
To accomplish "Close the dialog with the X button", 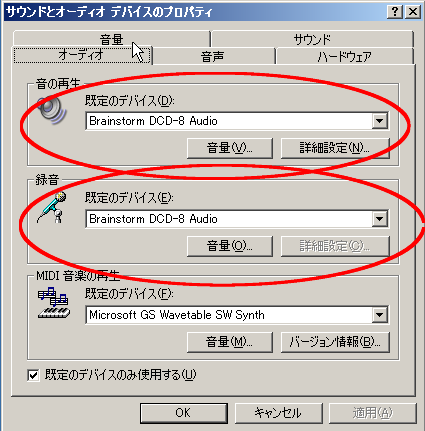I will tap(413, 12).
